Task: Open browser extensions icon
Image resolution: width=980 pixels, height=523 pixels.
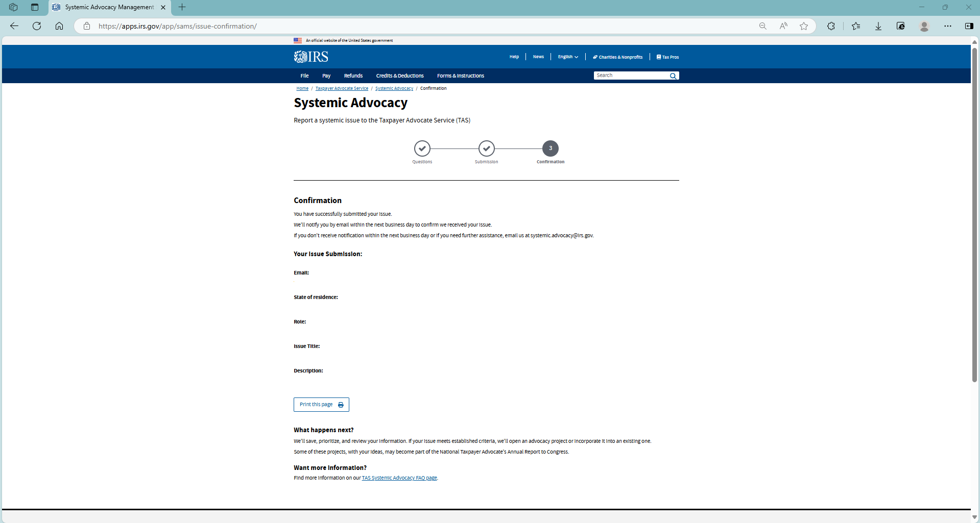Action: (x=831, y=26)
